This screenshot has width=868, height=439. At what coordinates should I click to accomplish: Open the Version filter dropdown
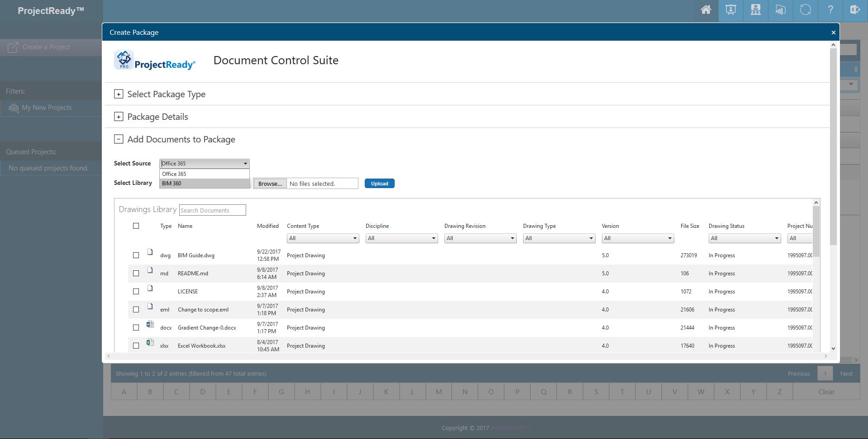point(638,238)
